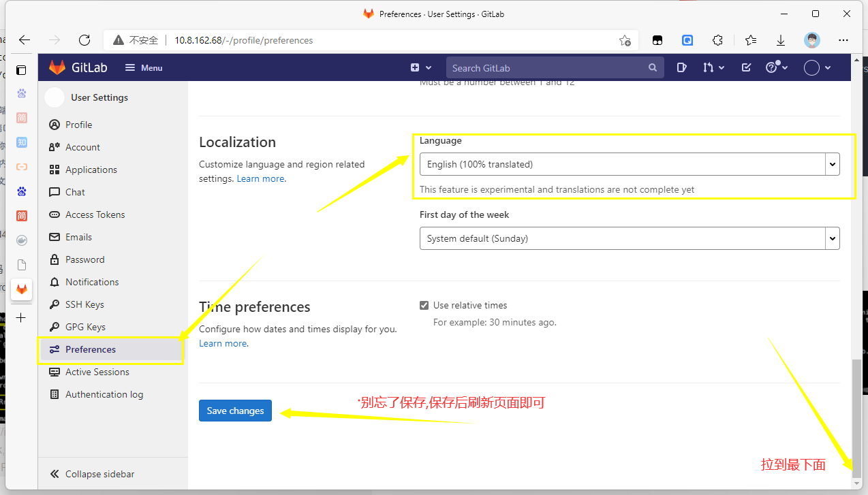
Task: Click the blue Q extension icon
Action: pyautogui.click(x=687, y=40)
